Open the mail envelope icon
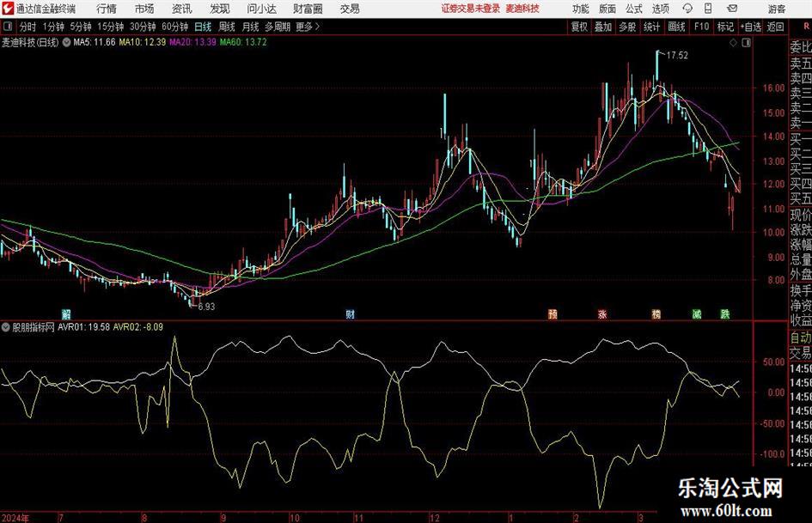This screenshot has height=523, width=812. (x=732, y=9)
